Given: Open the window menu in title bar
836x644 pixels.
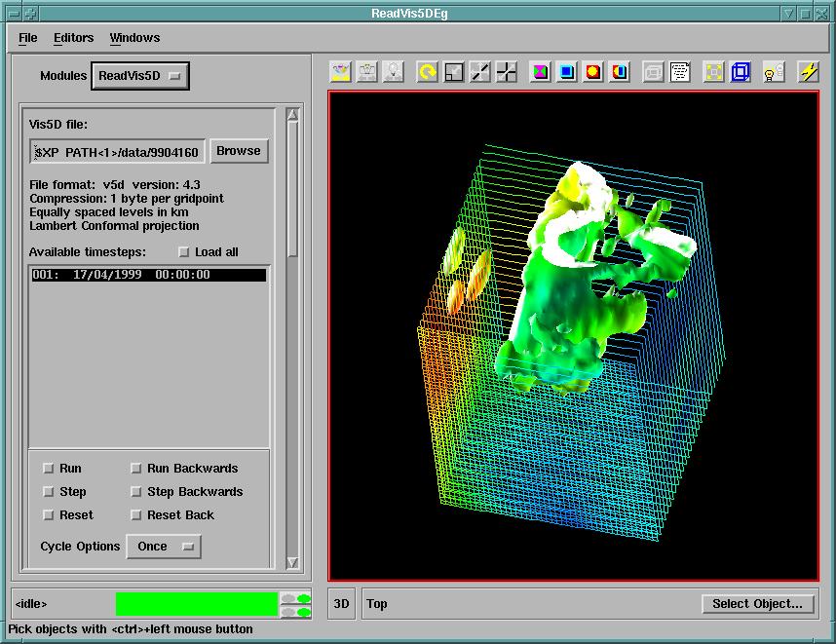Looking at the screenshot, I should pyautogui.click(x=11, y=13).
